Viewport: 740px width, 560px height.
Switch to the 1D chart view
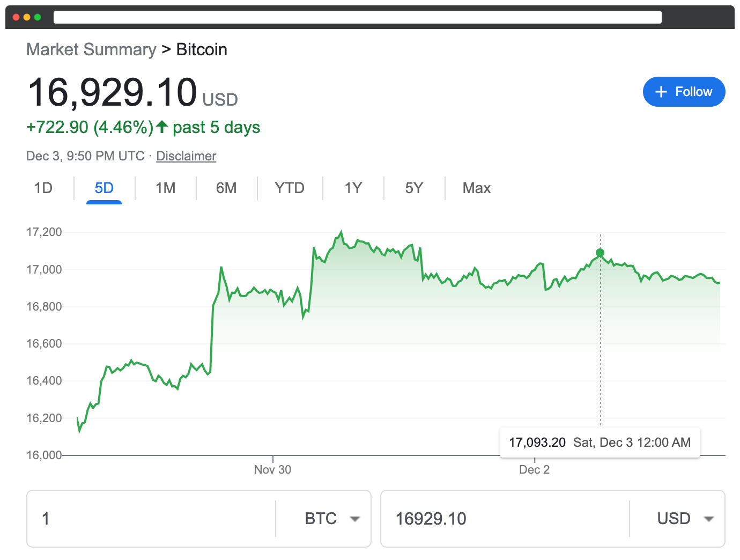click(x=43, y=188)
